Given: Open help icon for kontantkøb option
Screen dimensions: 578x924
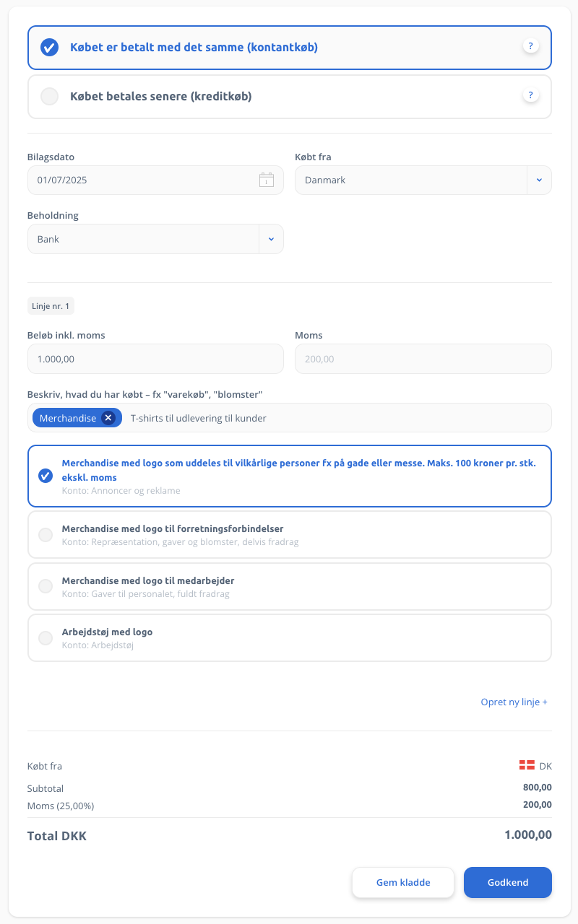Looking at the screenshot, I should coord(530,46).
